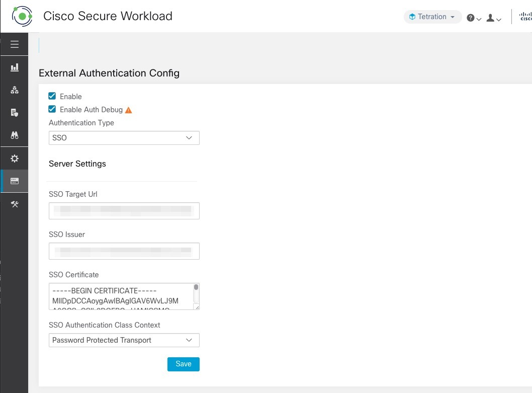The image size is (532, 393).
Task: Open the workloads cubes icon in sidebar
Action: (x=14, y=90)
